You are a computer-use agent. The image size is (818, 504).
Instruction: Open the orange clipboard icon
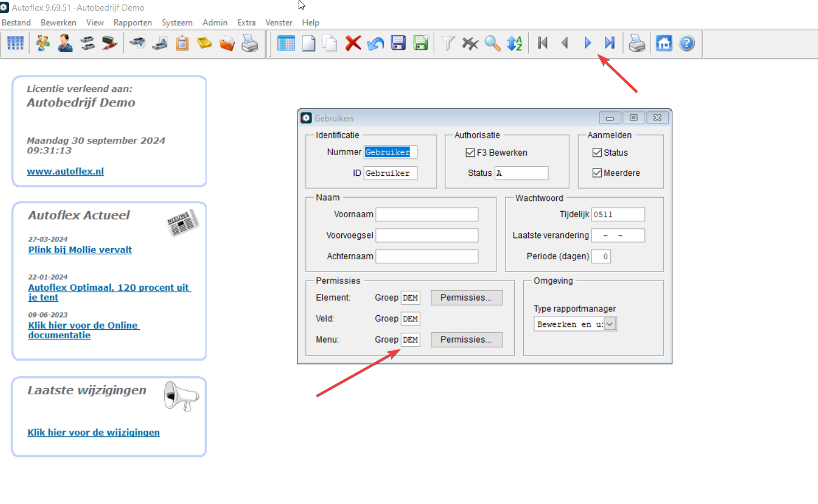click(182, 43)
